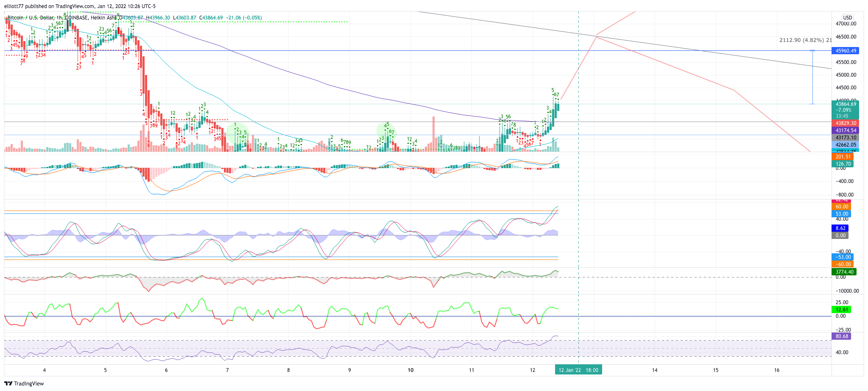Click the USD currency button
The image size is (868, 391).
click(847, 18)
